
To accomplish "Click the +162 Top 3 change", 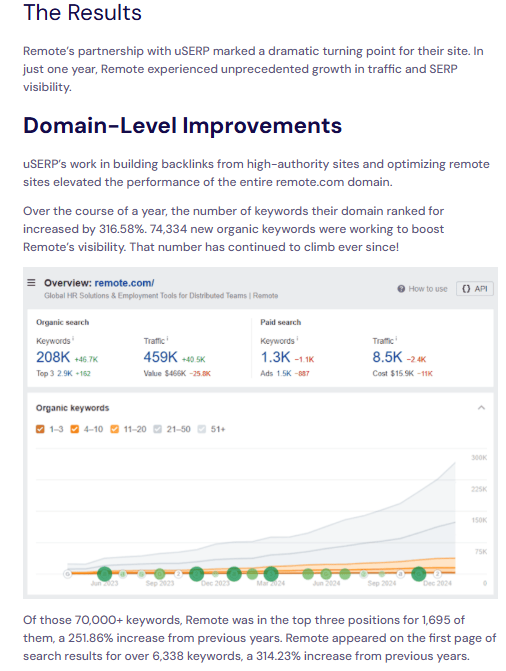I will pyautogui.click(x=83, y=374).
